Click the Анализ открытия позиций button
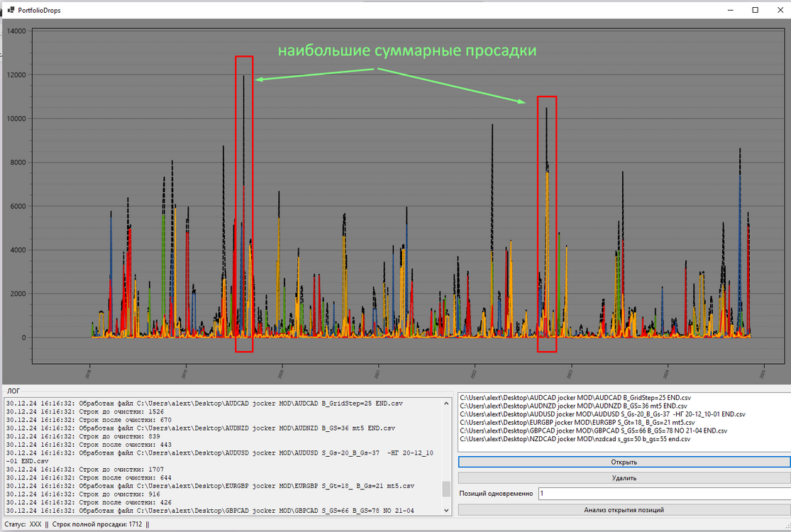This screenshot has width=791, height=532. point(624,510)
